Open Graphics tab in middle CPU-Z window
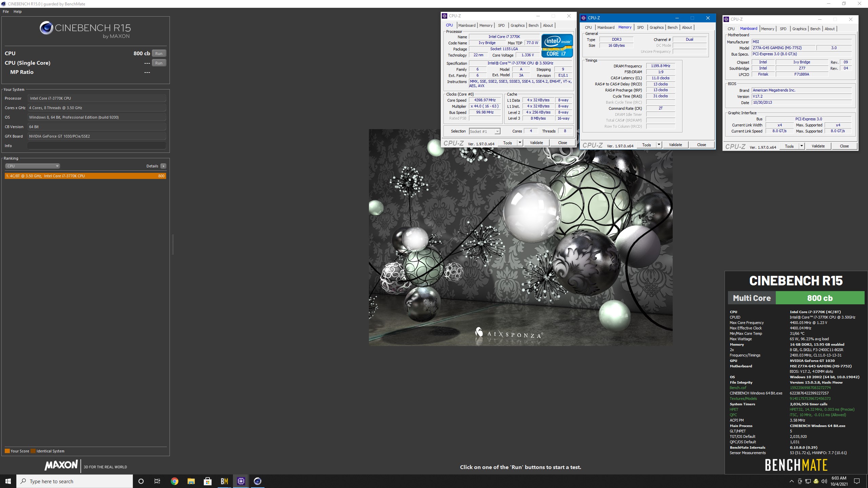Image resolution: width=868 pixels, height=488 pixels. (656, 27)
